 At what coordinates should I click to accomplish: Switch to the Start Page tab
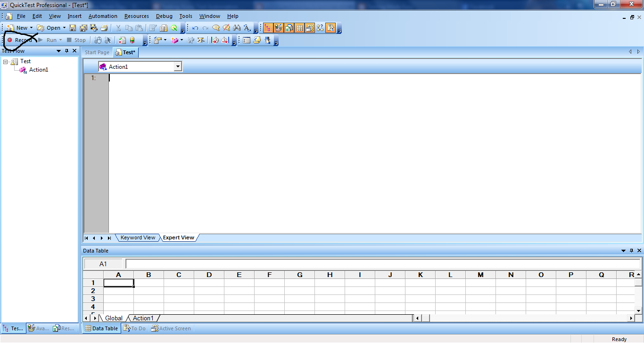(x=97, y=52)
